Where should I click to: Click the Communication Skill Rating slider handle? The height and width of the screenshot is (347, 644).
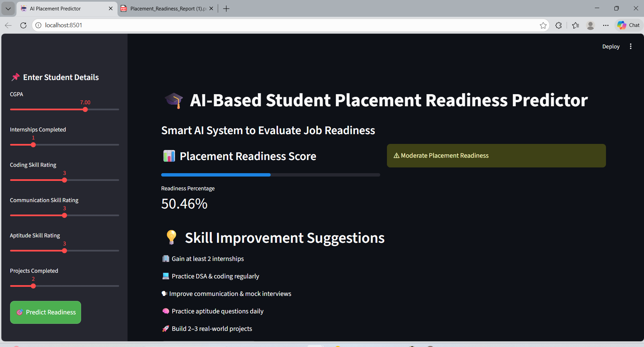65,216
